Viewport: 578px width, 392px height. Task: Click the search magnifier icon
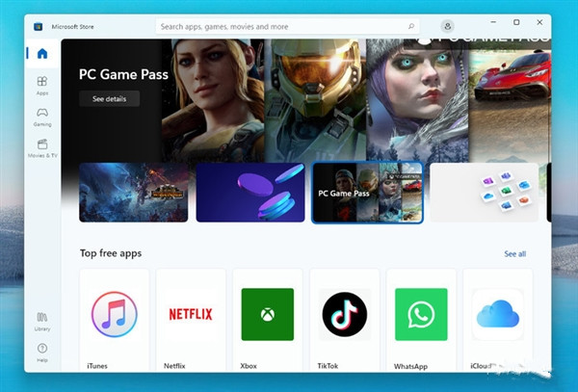411,26
